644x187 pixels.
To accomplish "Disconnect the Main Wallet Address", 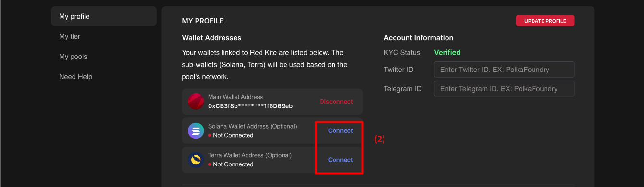I will pyautogui.click(x=336, y=102).
